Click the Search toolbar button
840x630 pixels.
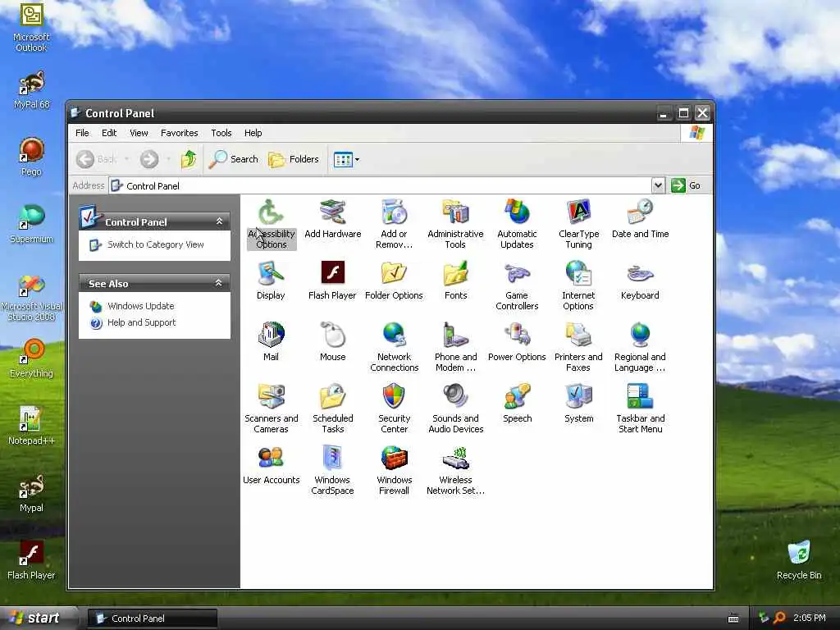(234, 159)
